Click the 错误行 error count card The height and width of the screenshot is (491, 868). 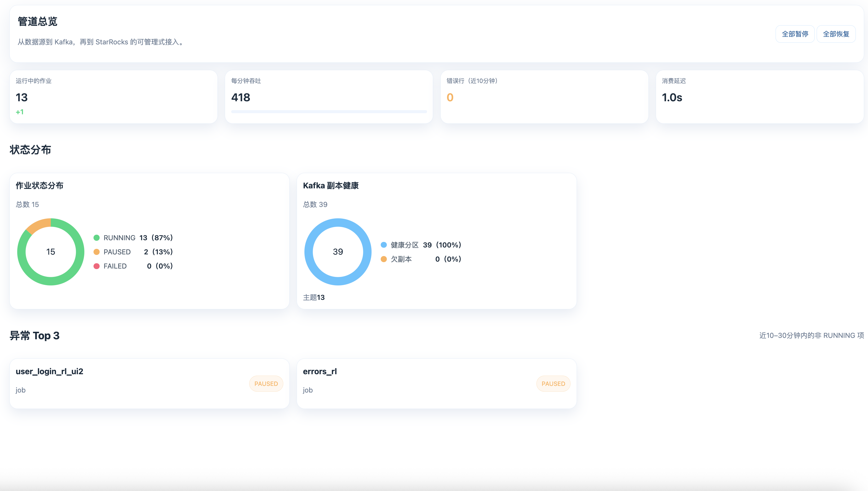coord(544,97)
